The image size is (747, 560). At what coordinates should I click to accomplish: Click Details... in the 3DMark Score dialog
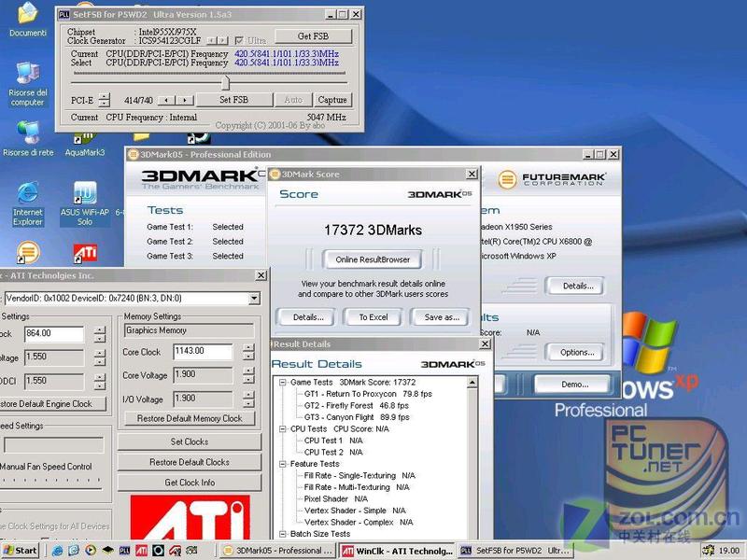pos(308,317)
